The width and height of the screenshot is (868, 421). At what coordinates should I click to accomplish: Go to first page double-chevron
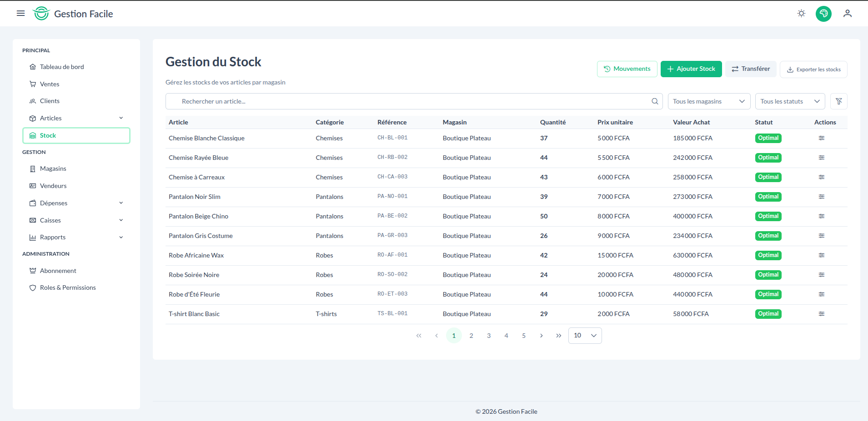419,336
